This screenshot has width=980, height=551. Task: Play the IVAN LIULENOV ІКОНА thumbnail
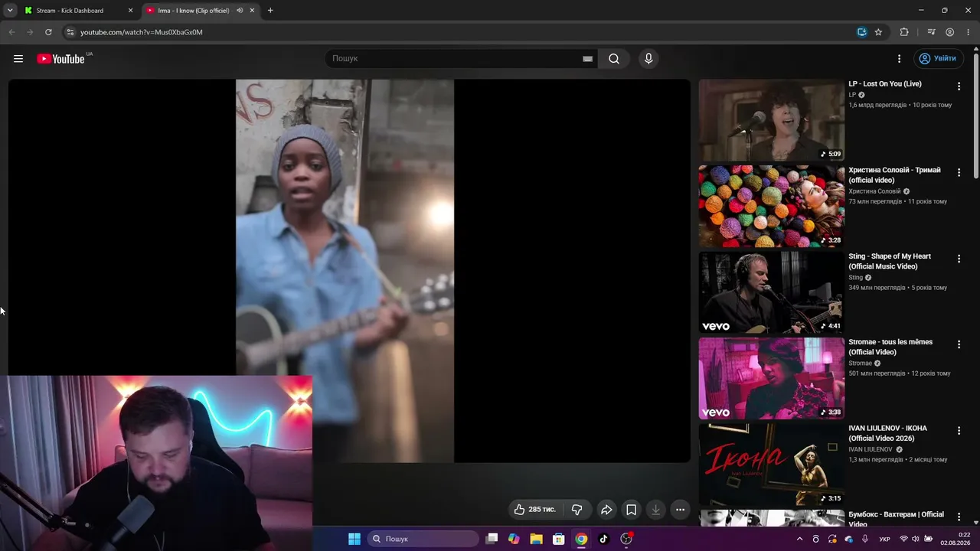[x=771, y=465]
